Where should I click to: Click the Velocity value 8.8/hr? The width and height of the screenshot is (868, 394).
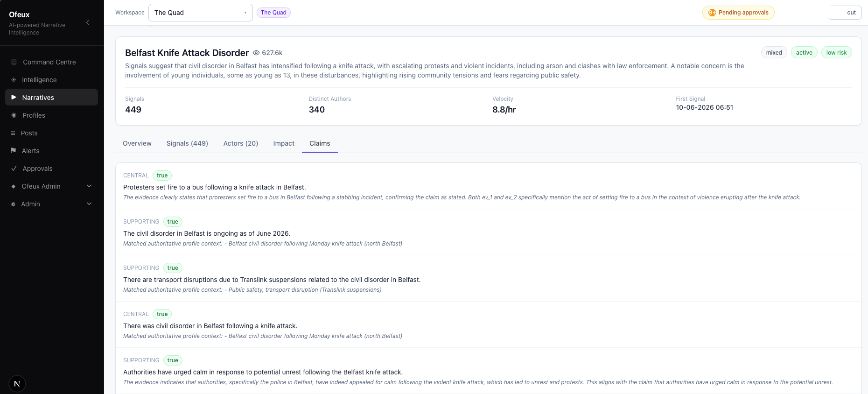pyautogui.click(x=504, y=110)
